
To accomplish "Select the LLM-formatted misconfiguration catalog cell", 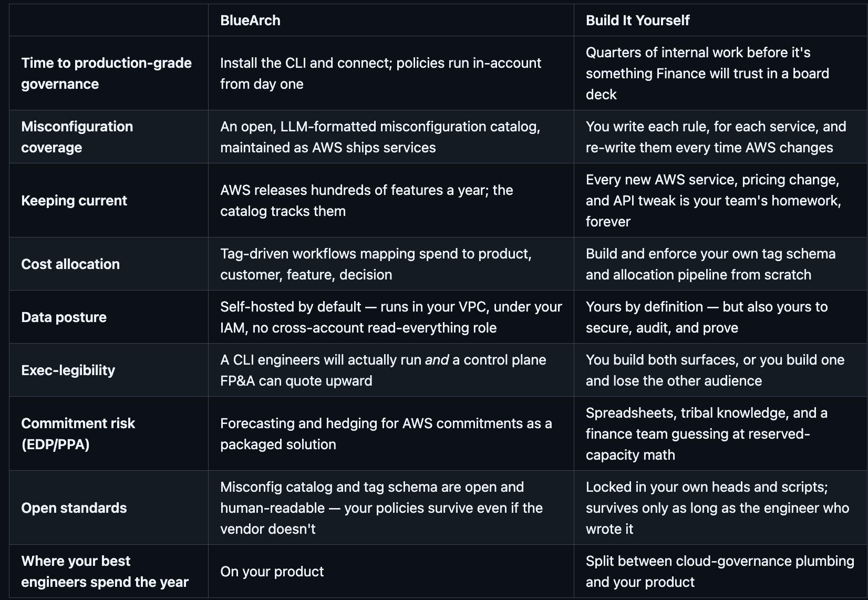I will (x=380, y=137).
